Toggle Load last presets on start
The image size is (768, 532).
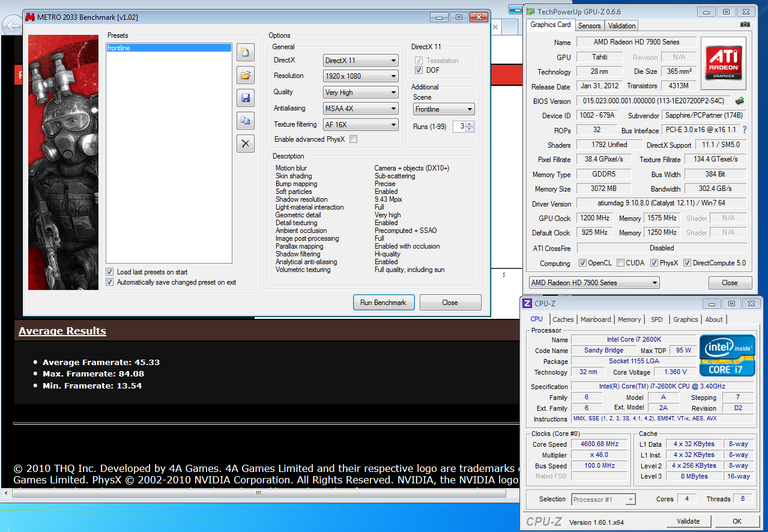click(x=109, y=272)
